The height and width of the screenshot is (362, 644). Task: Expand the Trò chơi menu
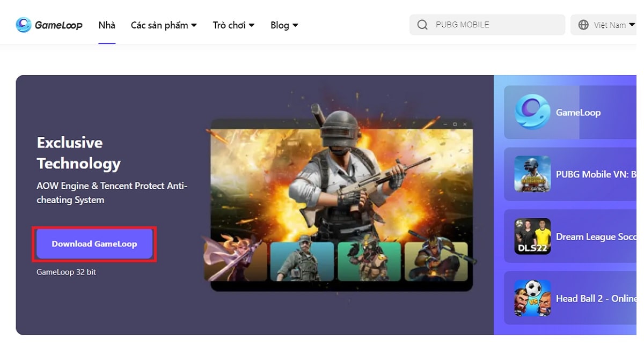233,25
